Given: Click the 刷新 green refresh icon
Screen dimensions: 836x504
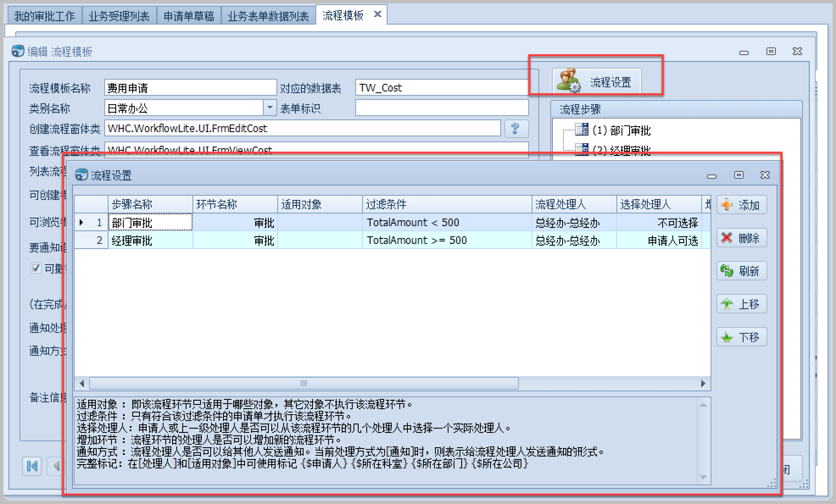Looking at the screenshot, I should [727, 271].
